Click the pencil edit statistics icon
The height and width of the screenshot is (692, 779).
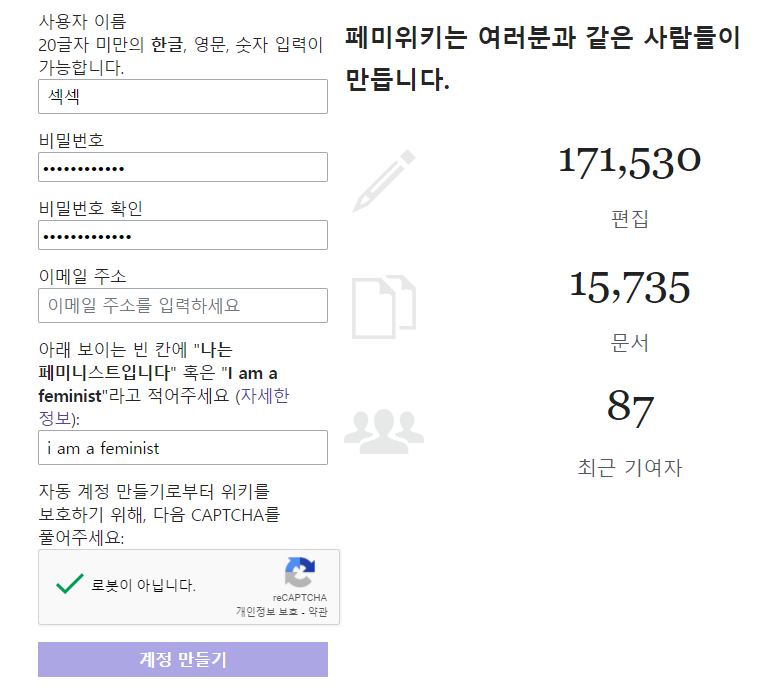point(383,181)
